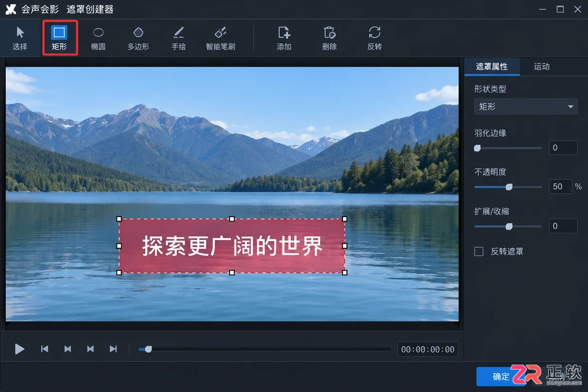588x392 pixels.
Task: Switch to the 运动 tab
Action: click(x=541, y=67)
